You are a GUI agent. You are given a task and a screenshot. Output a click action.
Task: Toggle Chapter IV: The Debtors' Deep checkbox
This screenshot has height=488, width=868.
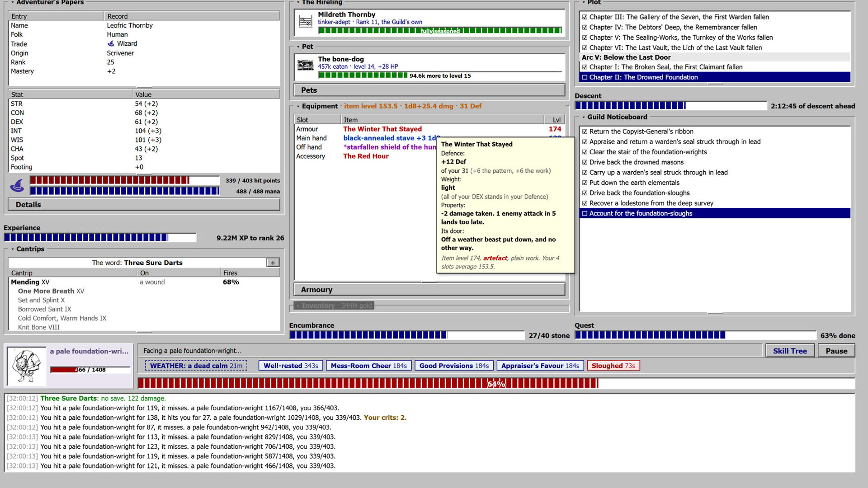[585, 27]
